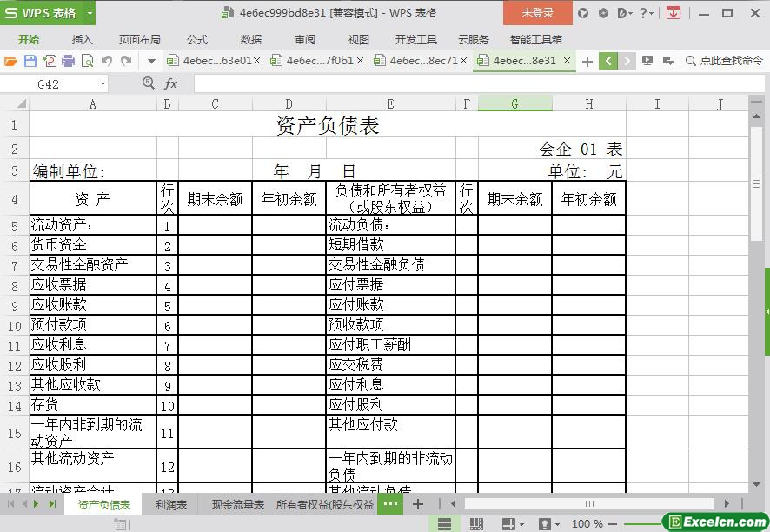Close the active 4e6ec...8e31 document tab
Viewport: 770px width, 532px height.
[x=568, y=61]
